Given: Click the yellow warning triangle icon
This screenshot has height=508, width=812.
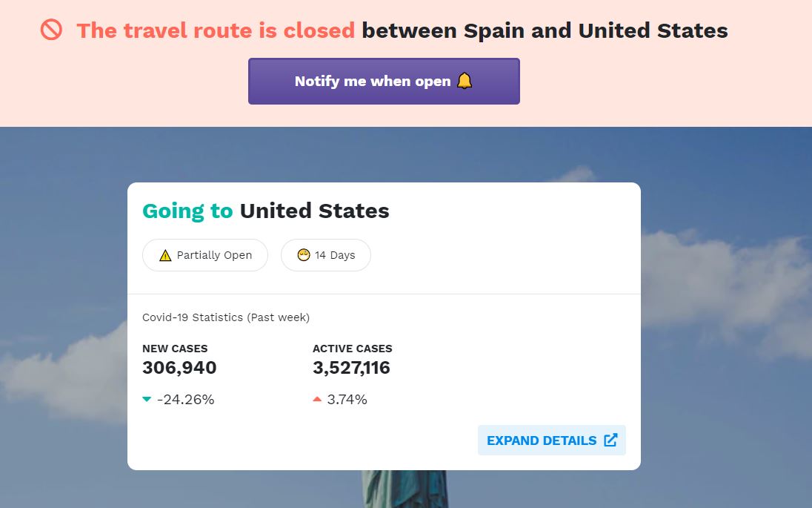Looking at the screenshot, I should (x=165, y=256).
